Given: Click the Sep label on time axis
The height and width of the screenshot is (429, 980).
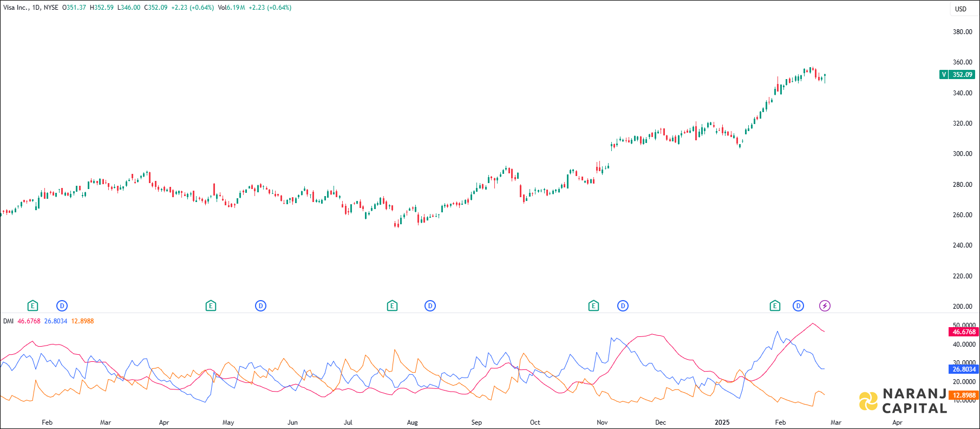Looking at the screenshot, I should [476, 422].
